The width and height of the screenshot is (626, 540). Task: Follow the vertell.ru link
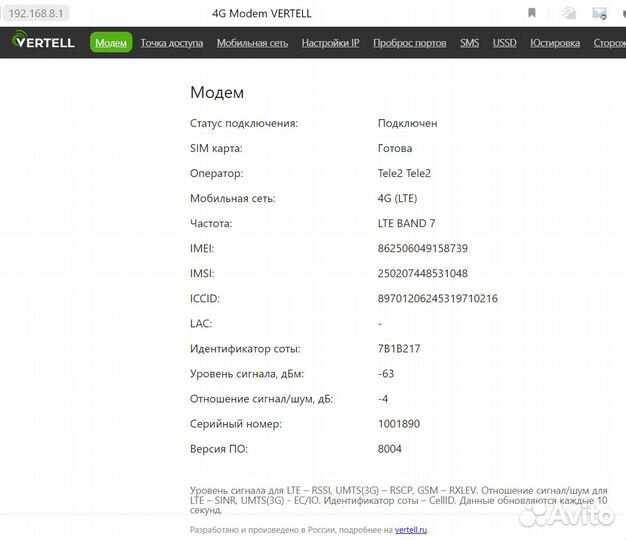point(411,530)
